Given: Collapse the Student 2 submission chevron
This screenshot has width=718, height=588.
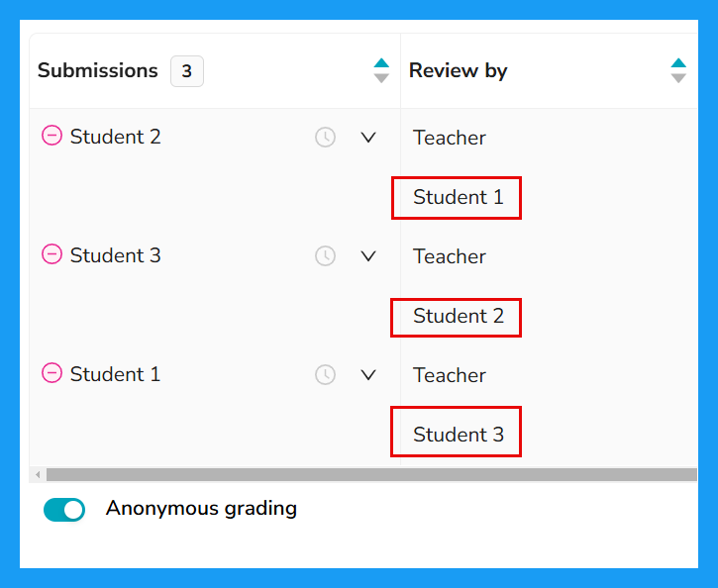Looking at the screenshot, I should 368,138.
